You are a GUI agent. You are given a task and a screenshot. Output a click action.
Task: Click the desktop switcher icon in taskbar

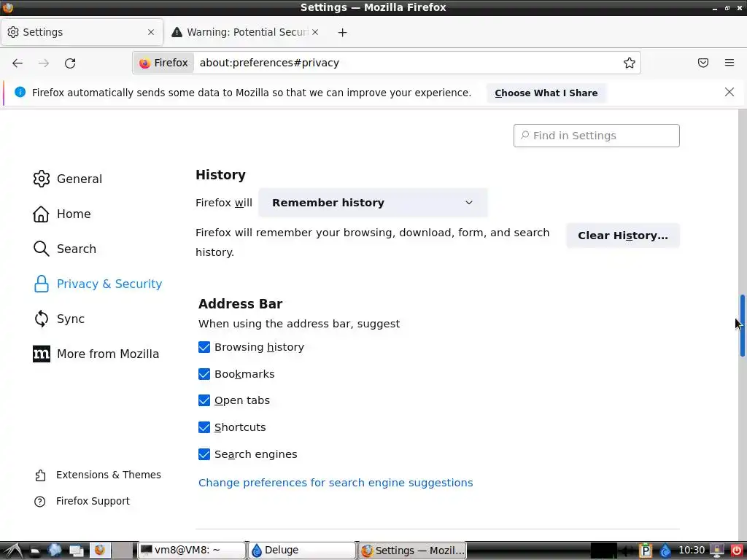[76, 551]
